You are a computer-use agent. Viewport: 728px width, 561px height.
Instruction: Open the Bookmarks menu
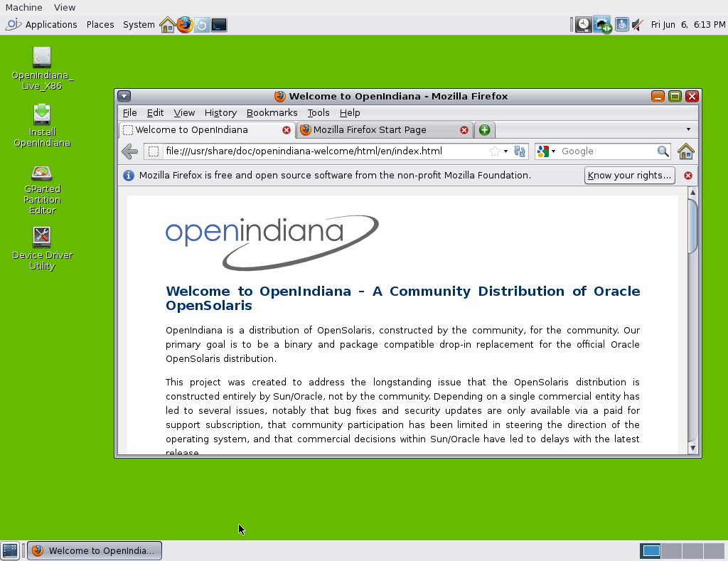pos(272,113)
